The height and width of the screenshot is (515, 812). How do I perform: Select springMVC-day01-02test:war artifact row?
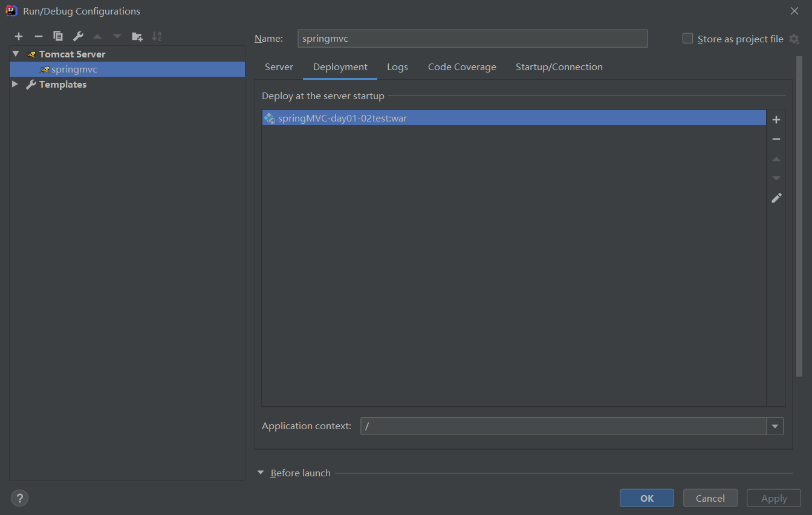point(515,118)
